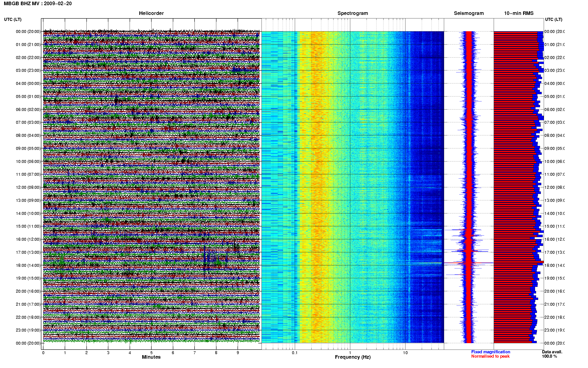
Task: Click the 10-min RMS panel heading
Action: pos(519,13)
